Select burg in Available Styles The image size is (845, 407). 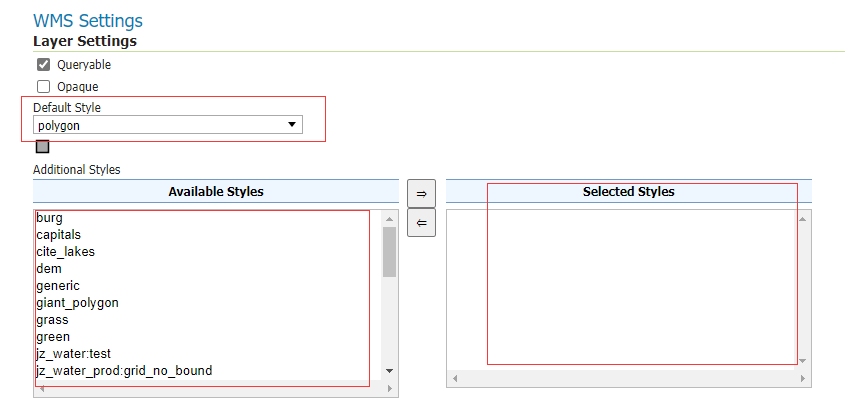49,217
